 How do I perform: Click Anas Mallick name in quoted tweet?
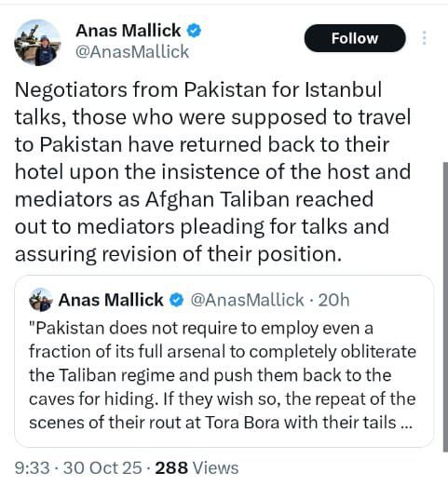click(111, 300)
